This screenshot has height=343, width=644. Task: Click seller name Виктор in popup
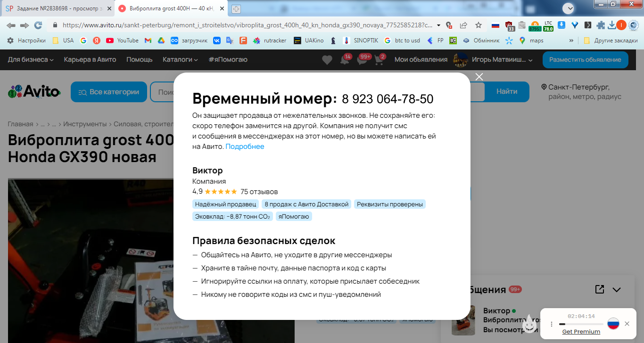pyautogui.click(x=207, y=171)
